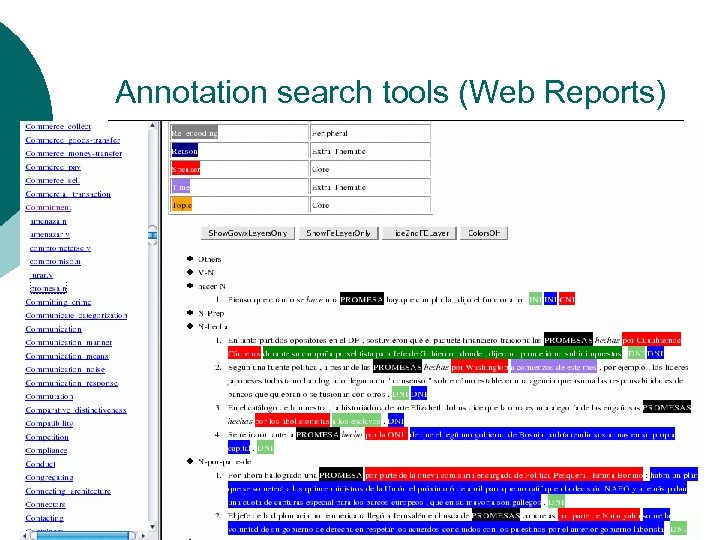Click the Hide2ndFELayer button

pos(419,233)
